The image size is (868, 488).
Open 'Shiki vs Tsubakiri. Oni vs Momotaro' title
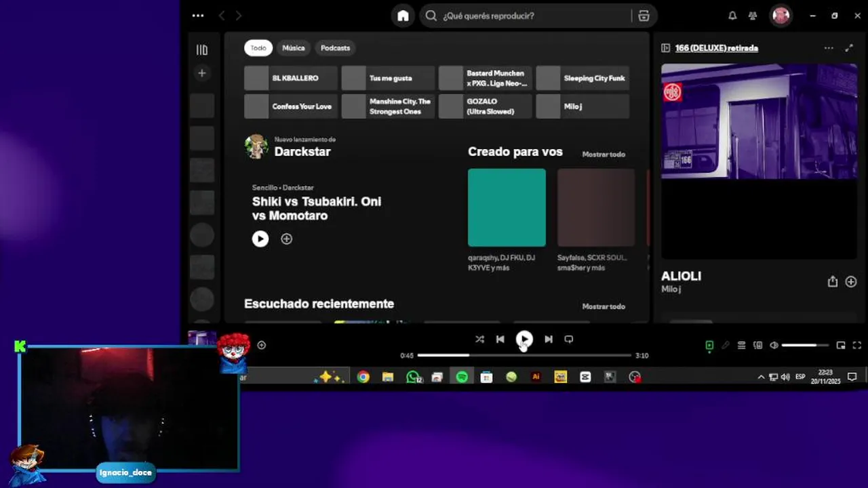(317, 209)
